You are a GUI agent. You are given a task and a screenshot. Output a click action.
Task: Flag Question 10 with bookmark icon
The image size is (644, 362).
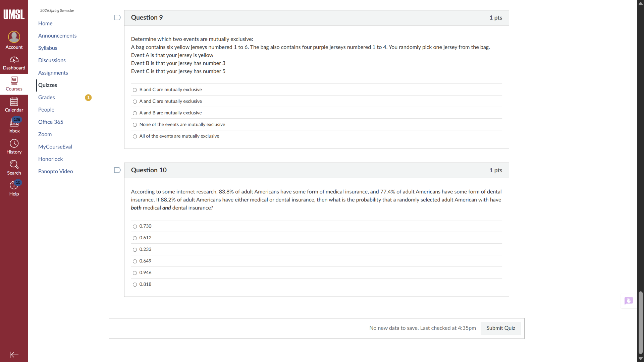pos(117,170)
